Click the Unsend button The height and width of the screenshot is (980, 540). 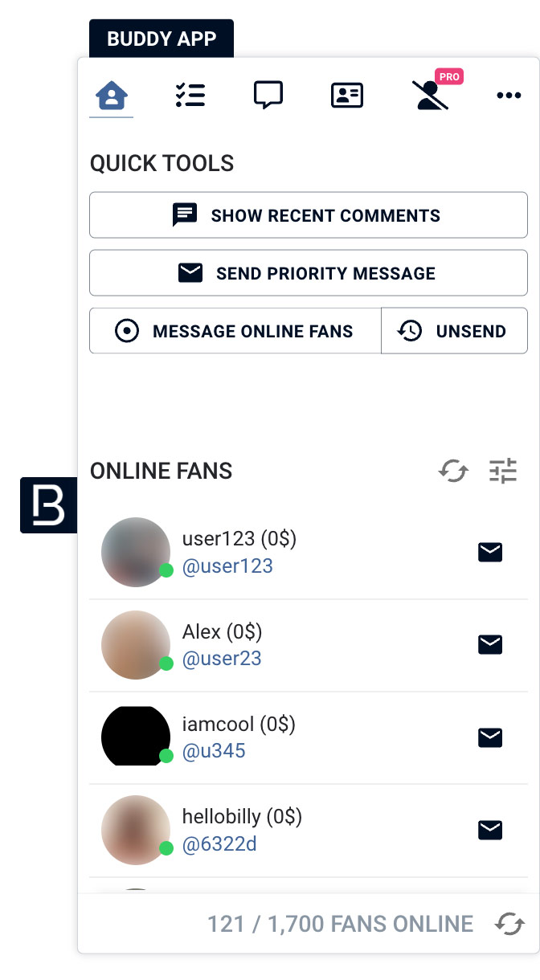click(454, 331)
